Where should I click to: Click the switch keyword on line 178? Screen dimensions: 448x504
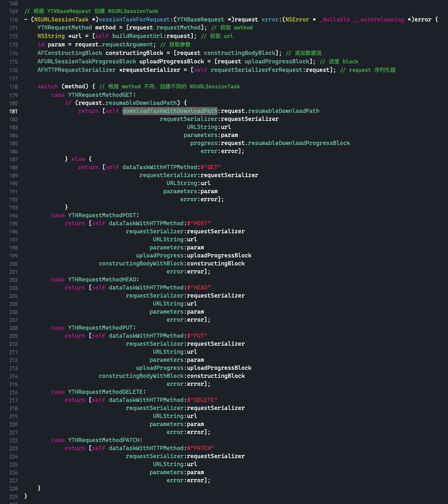(47, 86)
